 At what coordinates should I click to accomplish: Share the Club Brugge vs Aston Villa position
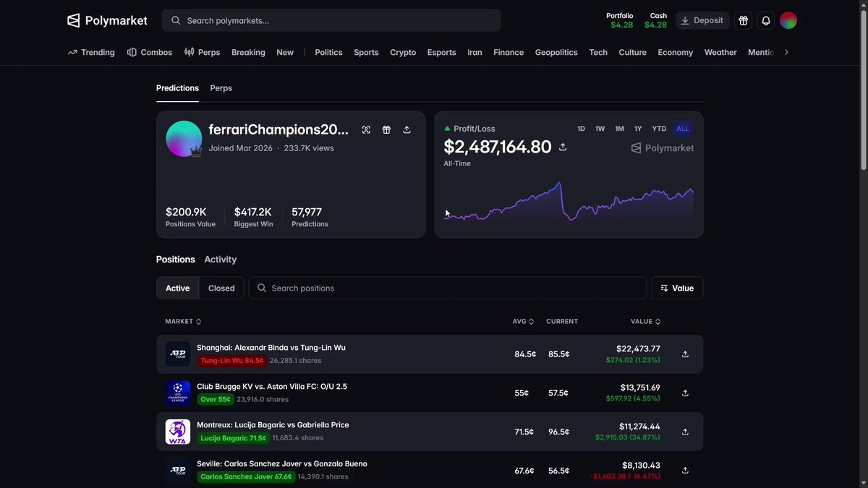[685, 393]
